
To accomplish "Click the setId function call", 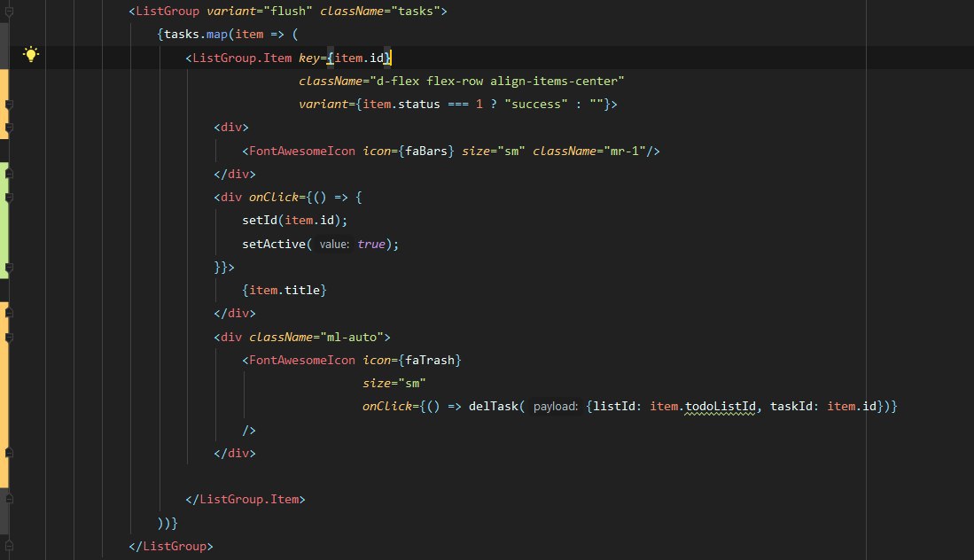I will tap(260, 221).
